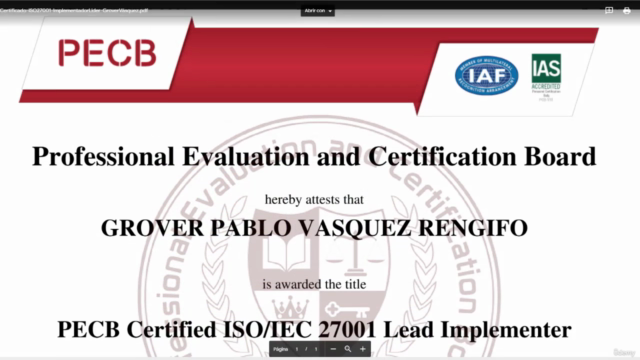The height and width of the screenshot is (360, 640).
Task: Zoom in with the plus icon
Action: (x=362, y=349)
